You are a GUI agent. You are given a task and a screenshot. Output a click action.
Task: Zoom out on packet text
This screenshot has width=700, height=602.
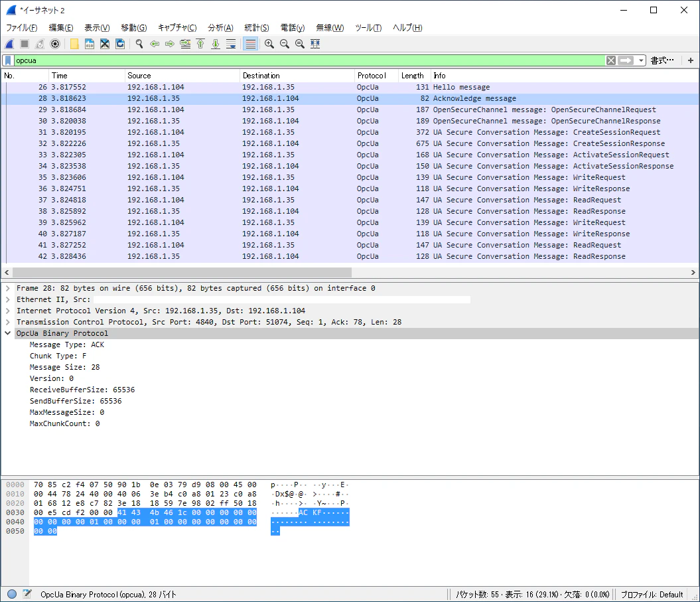coord(285,44)
